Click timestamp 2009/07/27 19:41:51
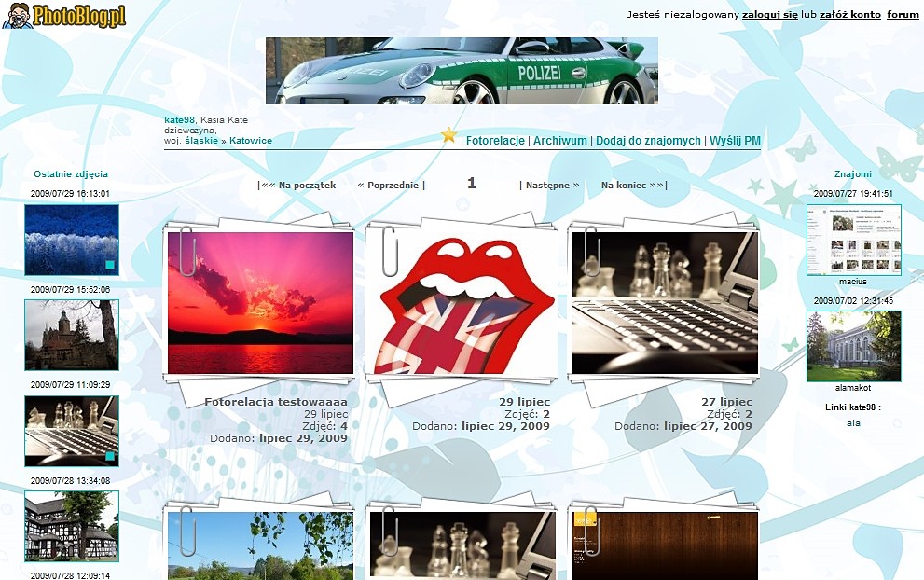 853,193
